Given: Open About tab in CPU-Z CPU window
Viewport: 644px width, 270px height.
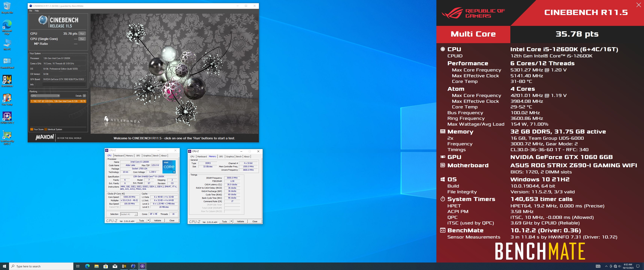Looking at the screenshot, I should (x=164, y=156).
